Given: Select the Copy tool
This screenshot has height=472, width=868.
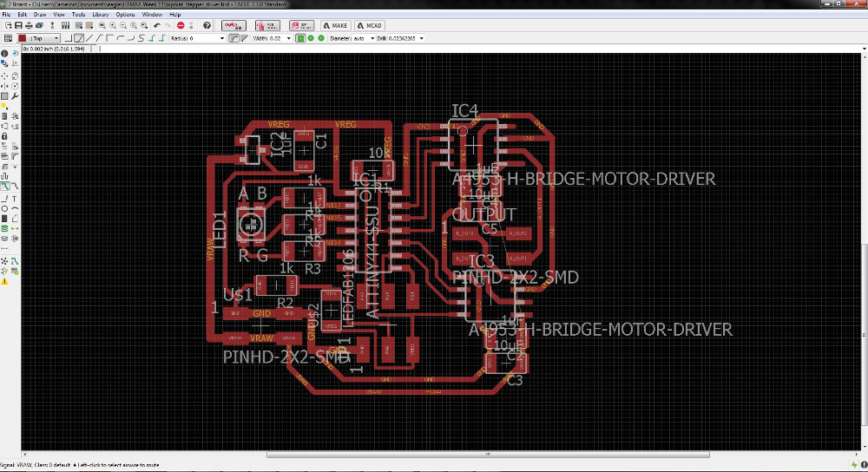Looking at the screenshot, I should click(15, 75).
